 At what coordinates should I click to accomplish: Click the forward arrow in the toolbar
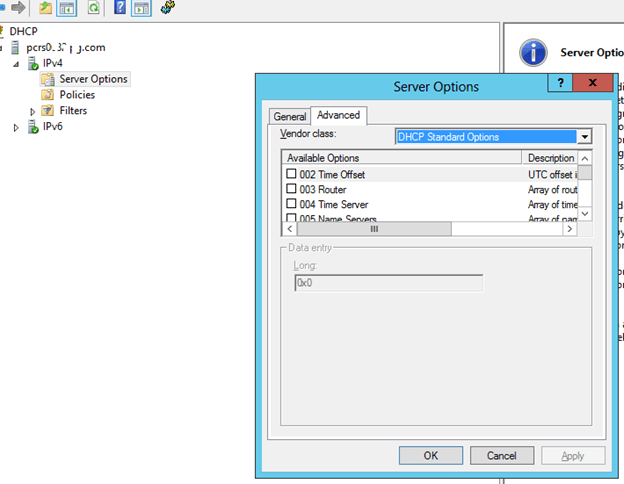18,8
